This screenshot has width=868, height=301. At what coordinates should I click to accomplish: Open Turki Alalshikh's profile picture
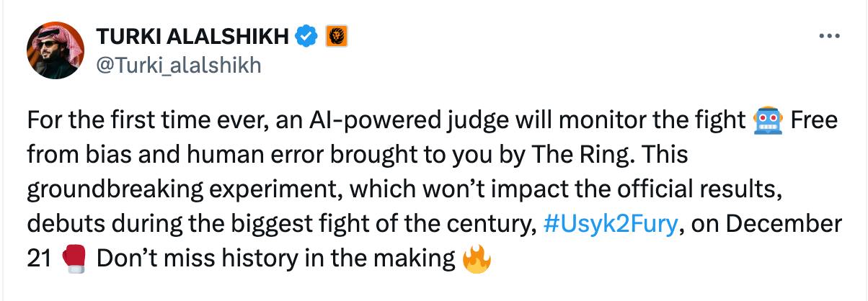pos(56,49)
